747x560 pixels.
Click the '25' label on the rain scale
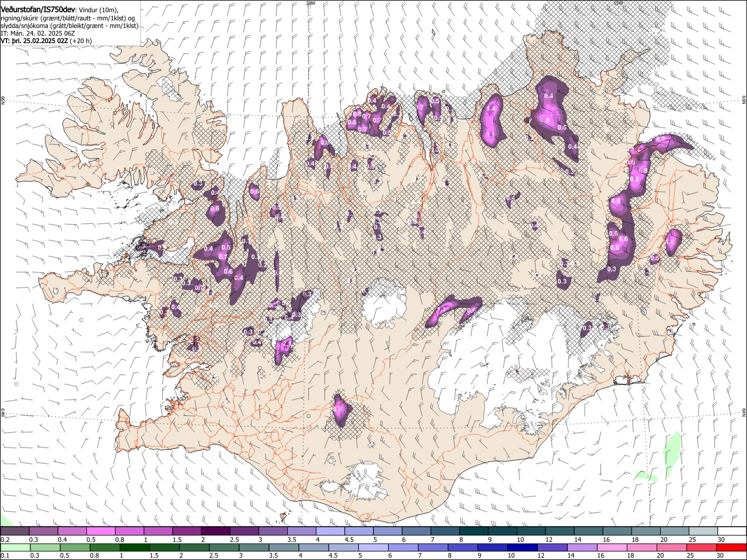click(692, 556)
